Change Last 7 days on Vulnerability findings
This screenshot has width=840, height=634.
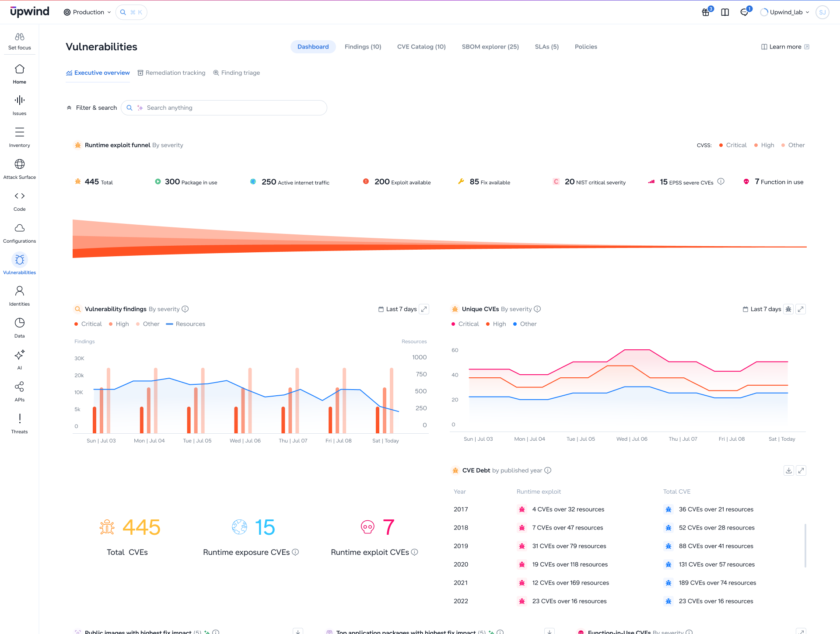point(398,309)
